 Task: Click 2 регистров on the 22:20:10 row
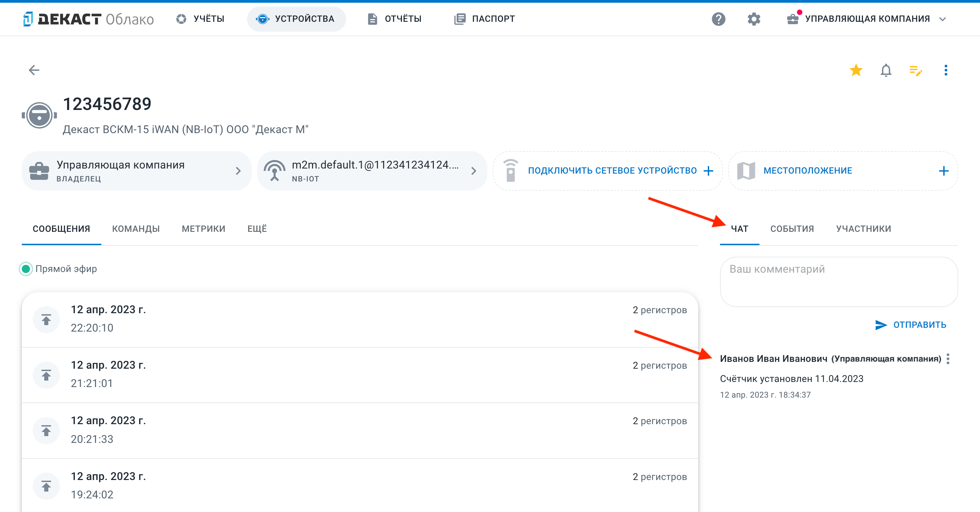pos(659,310)
